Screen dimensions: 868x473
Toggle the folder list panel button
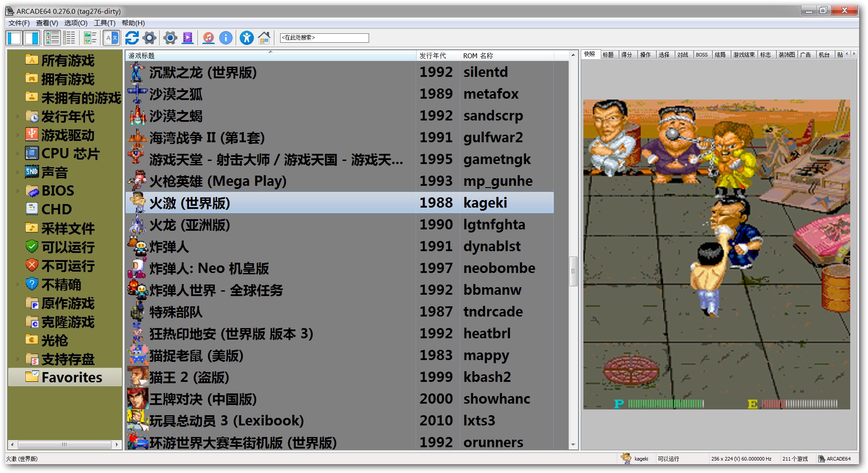pyautogui.click(x=15, y=38)
